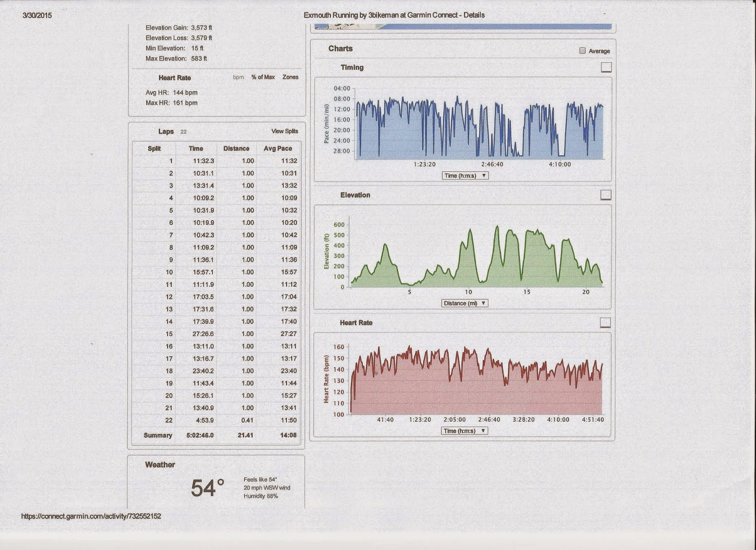Viewport: 756px width, 550px height.
Task: Switch Heart Rate view to Zones
Action: (x=291, y=77)
